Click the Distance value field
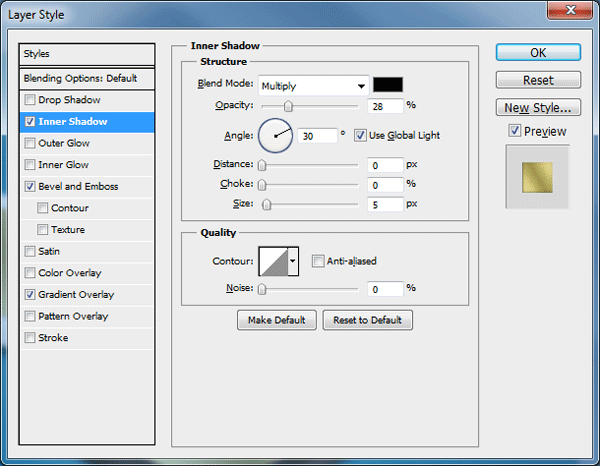 tap(385, 165)
